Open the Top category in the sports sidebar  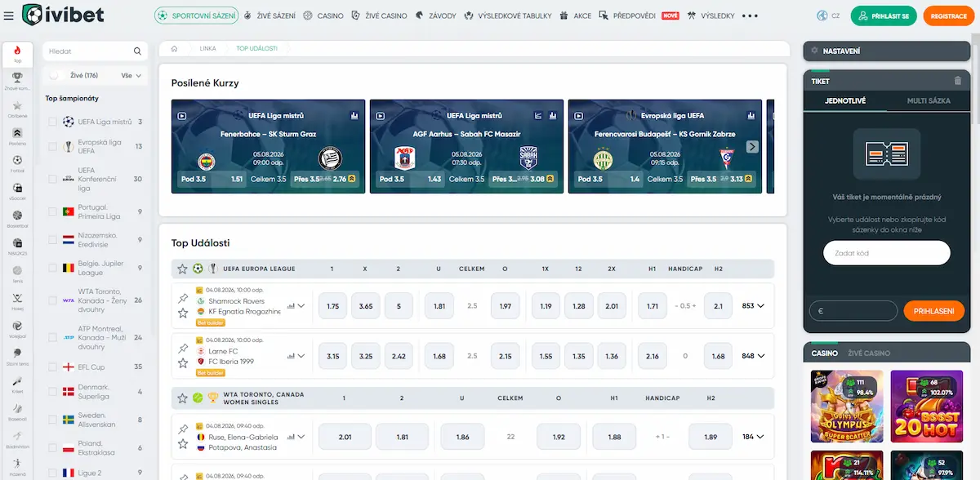point(17,55)
